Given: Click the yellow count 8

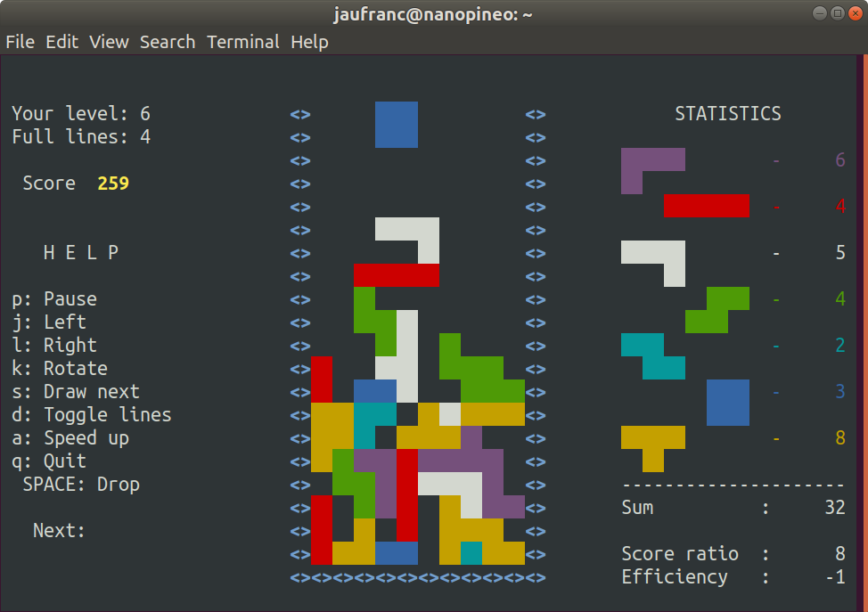Looking at the screenshot, I should tap(840, 438).
